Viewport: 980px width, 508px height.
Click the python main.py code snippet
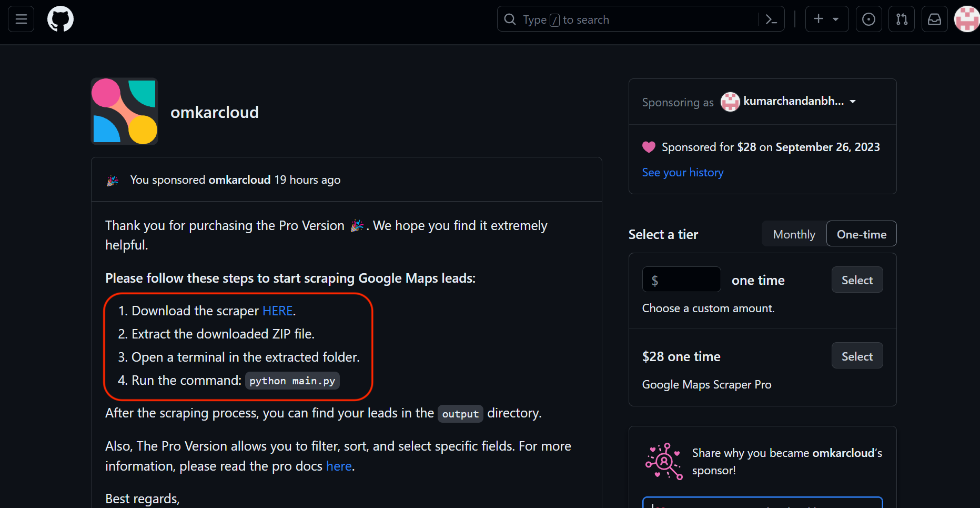(x=292, y=381)
